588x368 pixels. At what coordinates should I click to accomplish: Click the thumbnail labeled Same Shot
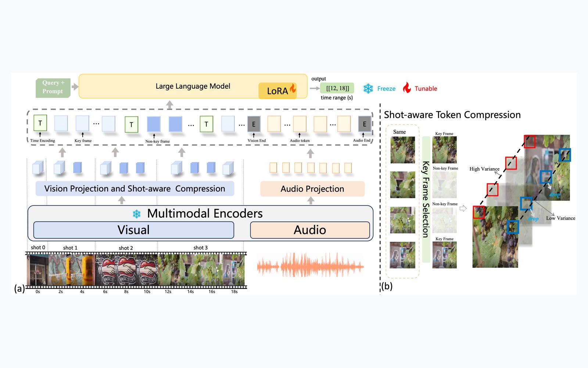point(403,150)
